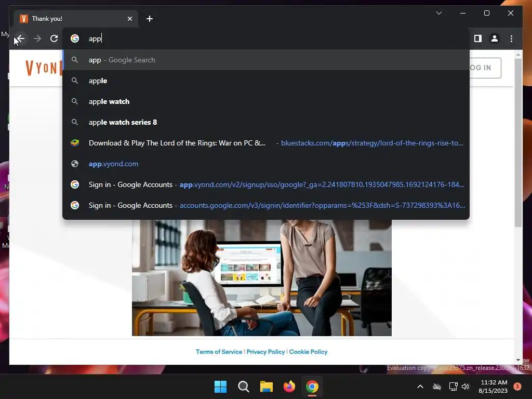
Task: Click the page vertical scrollbar
Action: [518, 142]
